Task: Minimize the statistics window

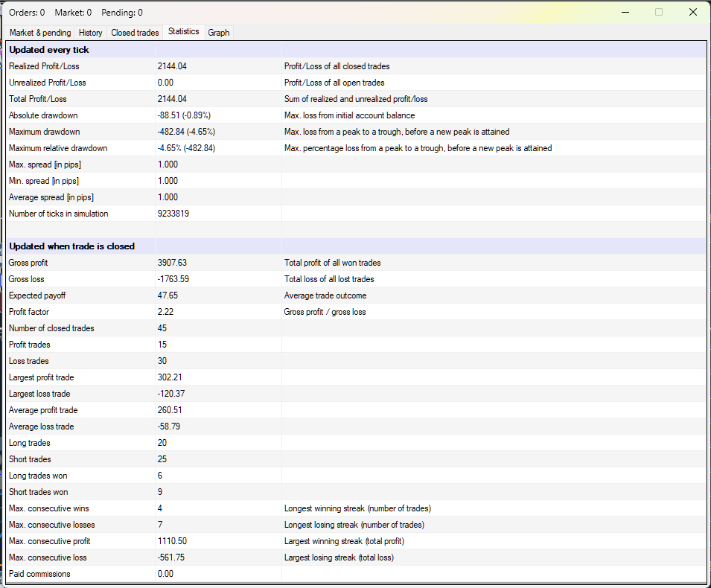Action: (625, 12)
